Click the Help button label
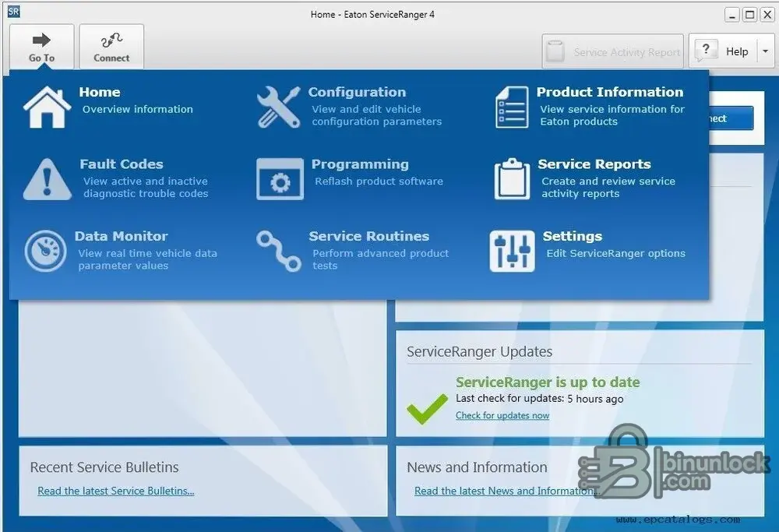779x532 pixels. click(737, 51)
